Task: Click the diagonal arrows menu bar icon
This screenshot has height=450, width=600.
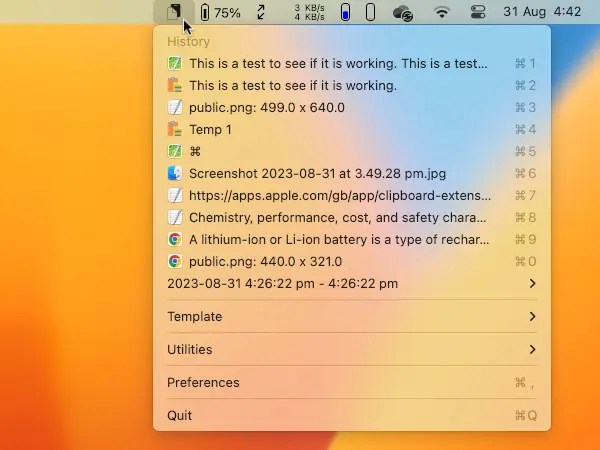Action: [261, 12]
